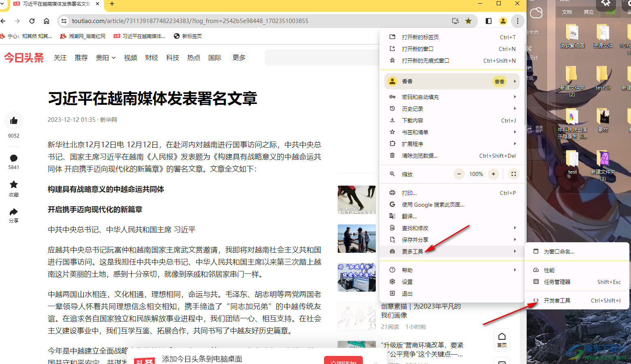This screenshot has width=631, height=364.
Task: Close the current article tab
Action: point(97,4)
